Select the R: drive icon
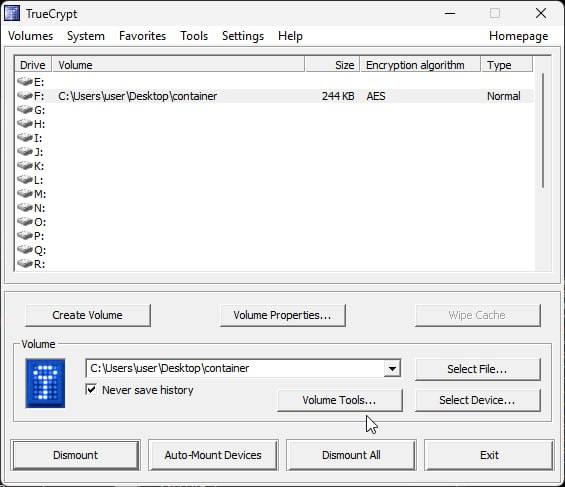This screenshot has height=487, width=565. tap(25, 264)
